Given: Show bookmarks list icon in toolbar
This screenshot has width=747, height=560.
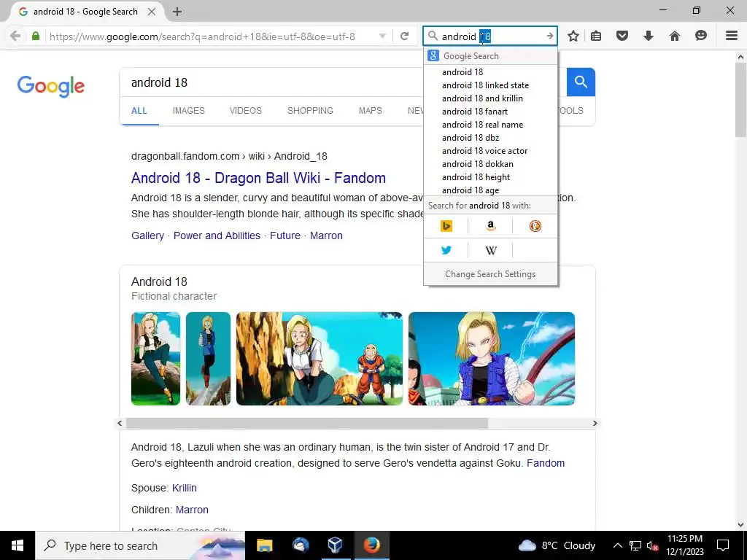Looking at the screenshot, I should (596, 36).
